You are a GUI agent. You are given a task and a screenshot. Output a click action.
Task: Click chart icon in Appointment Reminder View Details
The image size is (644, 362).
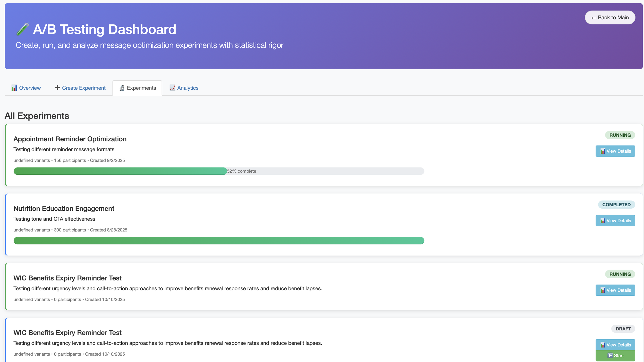click(603, 151)
